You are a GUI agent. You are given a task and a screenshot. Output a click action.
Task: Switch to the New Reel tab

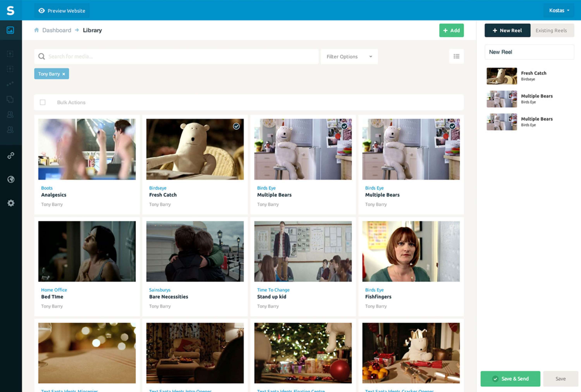(x=507, y=30)
